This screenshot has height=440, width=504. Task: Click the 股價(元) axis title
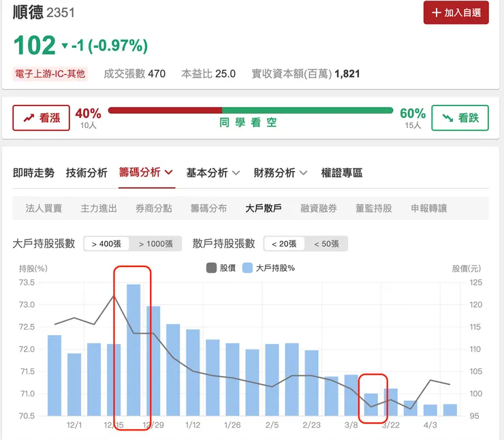[467, 268]
